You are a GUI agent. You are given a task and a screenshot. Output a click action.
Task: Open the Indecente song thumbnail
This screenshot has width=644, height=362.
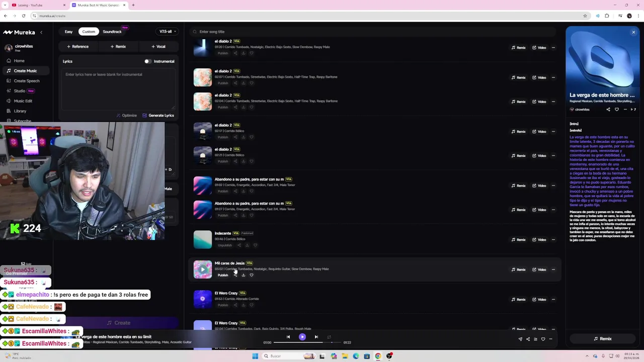tap(203, 239)
